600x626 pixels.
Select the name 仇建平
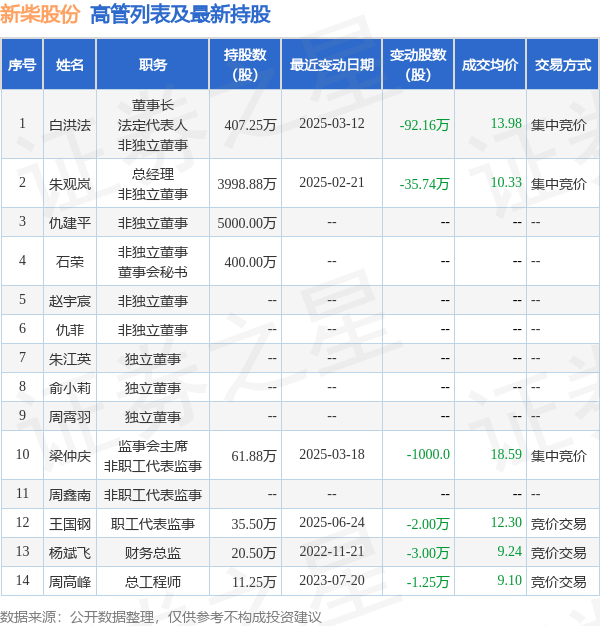(70, 222)
